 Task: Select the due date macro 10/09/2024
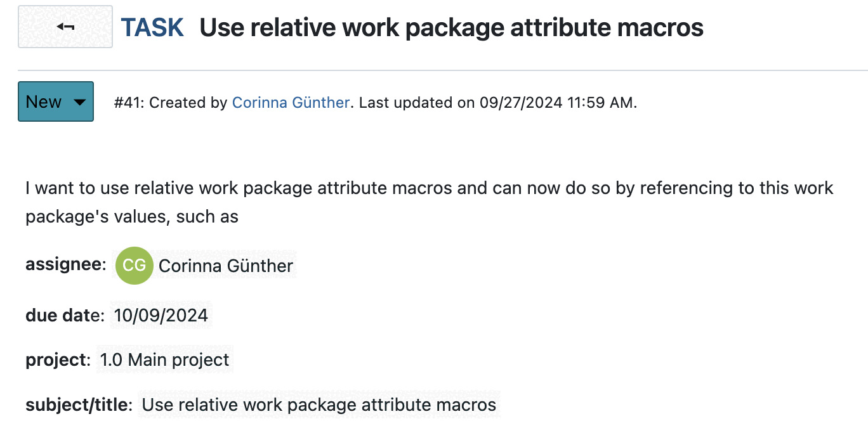click(161, 315)
